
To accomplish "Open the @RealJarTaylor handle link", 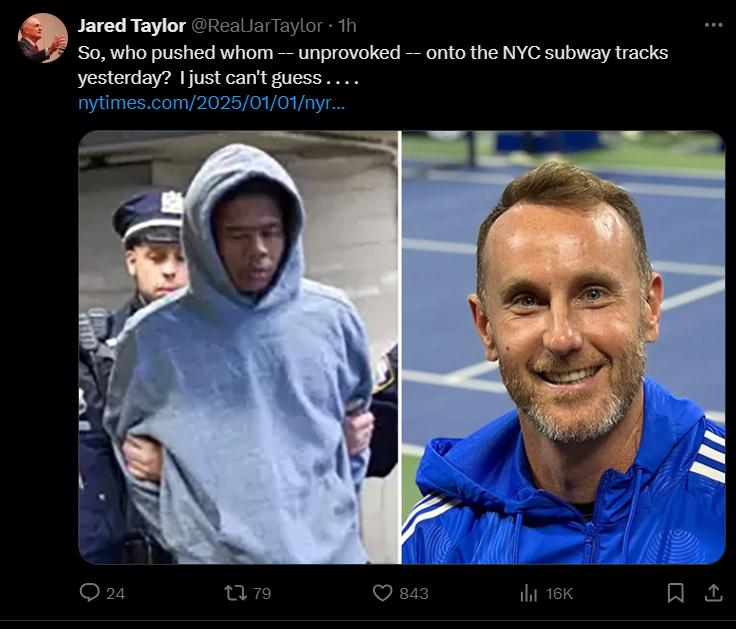I will [x=257, y=26].
